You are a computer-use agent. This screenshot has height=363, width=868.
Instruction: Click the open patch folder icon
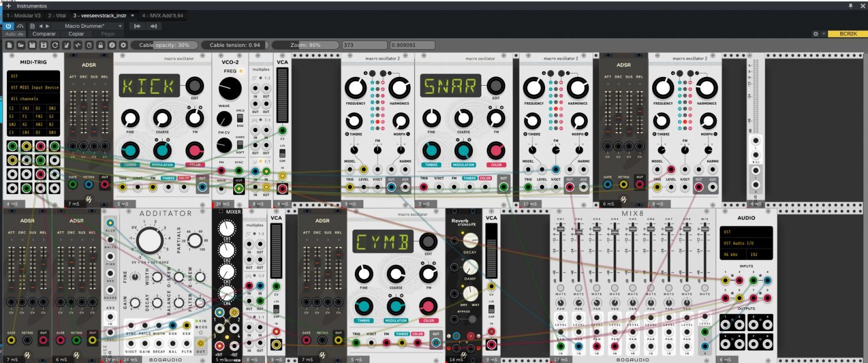pos(21,45)
